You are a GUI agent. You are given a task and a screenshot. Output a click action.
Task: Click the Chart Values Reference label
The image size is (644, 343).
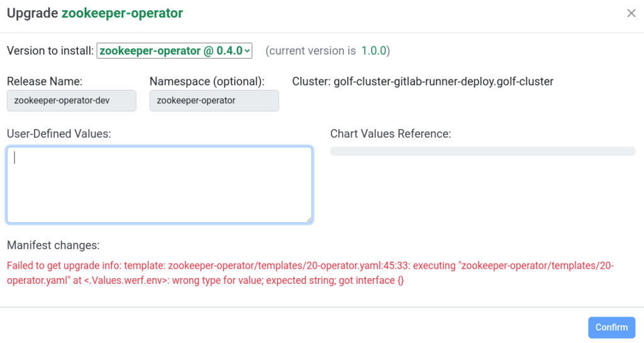(x=391, y=133)
